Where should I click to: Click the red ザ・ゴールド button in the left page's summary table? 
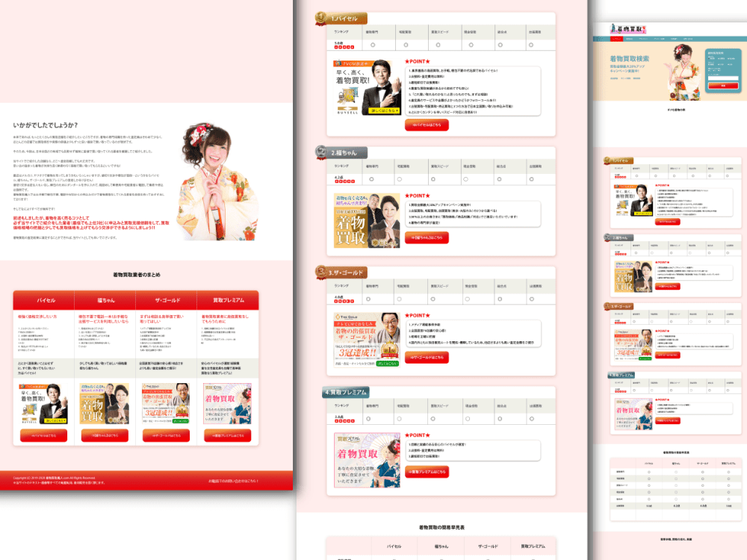tap(166, 435)
